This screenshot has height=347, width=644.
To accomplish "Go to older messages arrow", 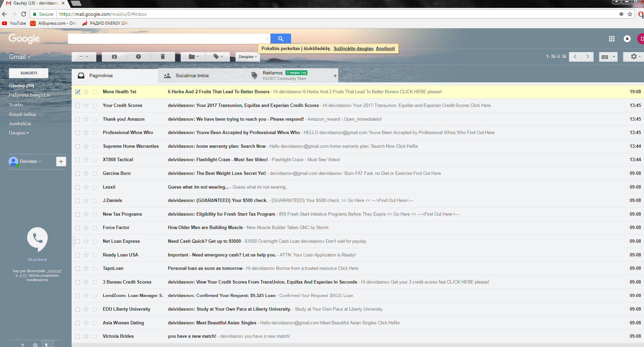I will click(587, 57).
